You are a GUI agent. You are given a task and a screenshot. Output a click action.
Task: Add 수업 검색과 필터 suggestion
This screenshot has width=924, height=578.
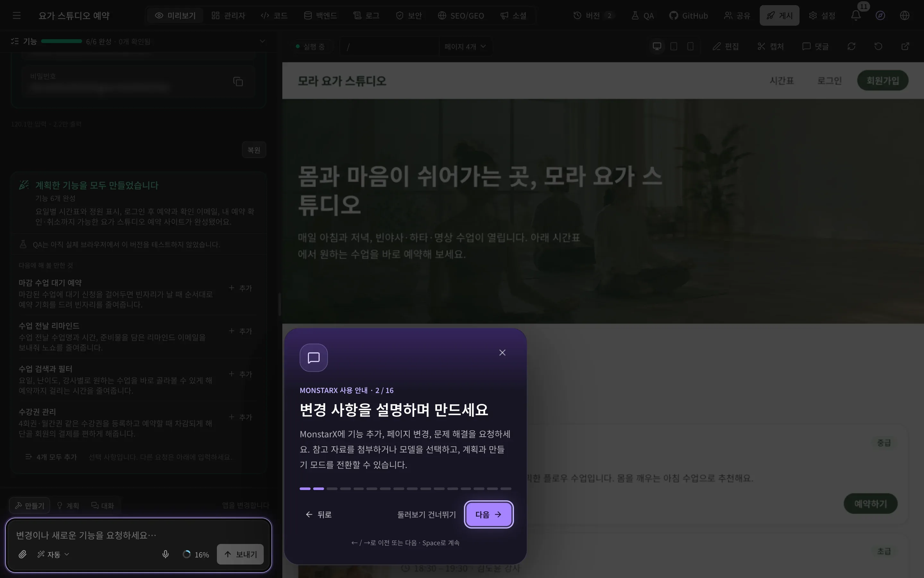tap(241, 374)
